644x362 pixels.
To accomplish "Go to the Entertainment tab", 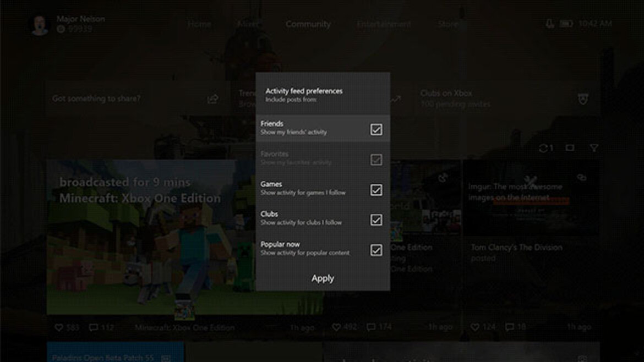I will point(384,24).
